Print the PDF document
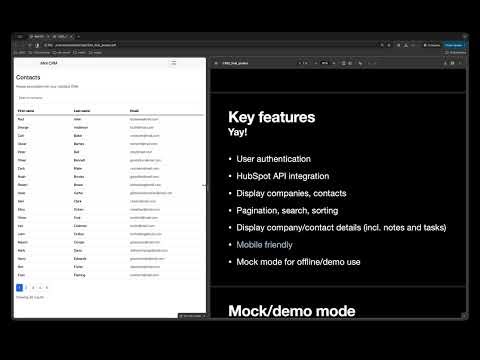The image size is (480, 360). coord(453,63)
